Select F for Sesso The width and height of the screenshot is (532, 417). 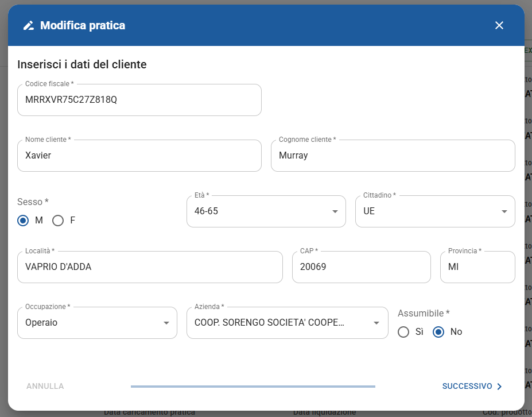tap(58, 221)
